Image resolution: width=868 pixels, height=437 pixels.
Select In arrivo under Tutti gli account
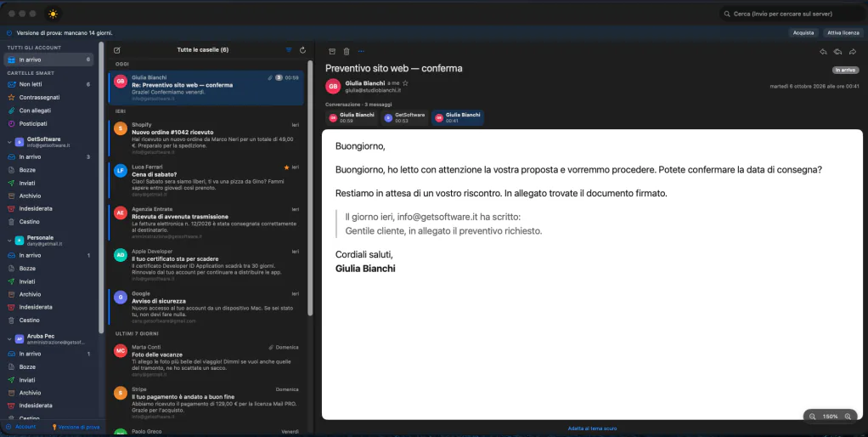point(48,60)
